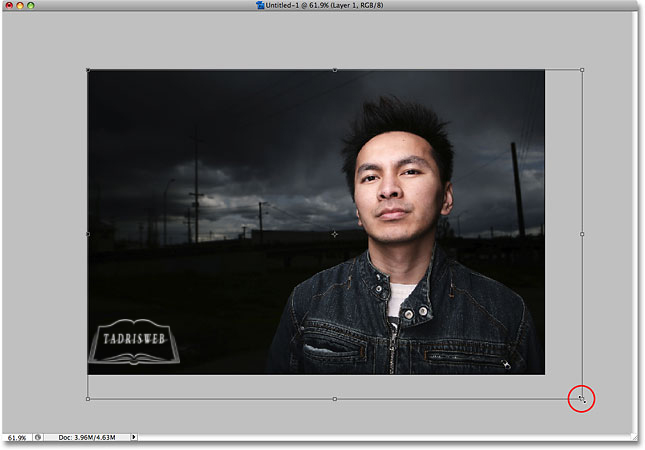
Task: Minimize the Untitled-1 window with yellow button
Action: pos(20,6)
